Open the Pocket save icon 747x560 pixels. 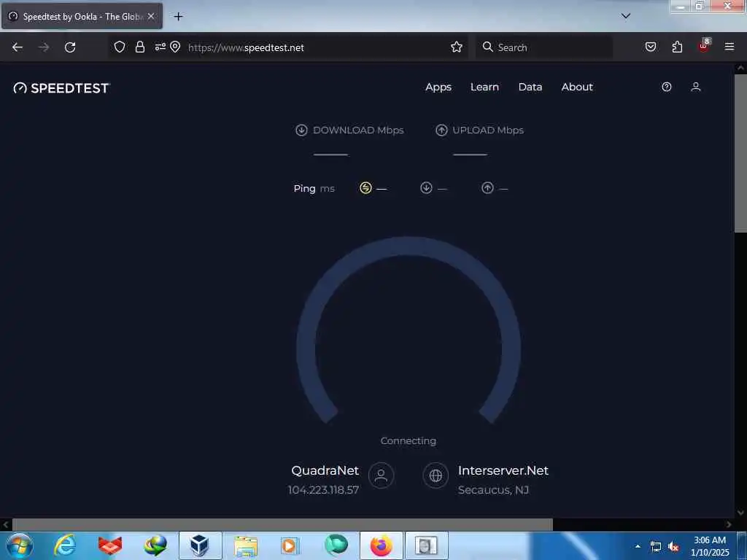pos(651,47)
